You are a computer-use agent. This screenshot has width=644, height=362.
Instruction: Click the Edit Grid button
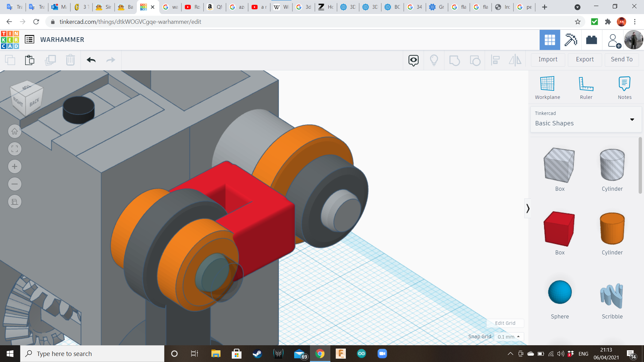coord(505,323)
